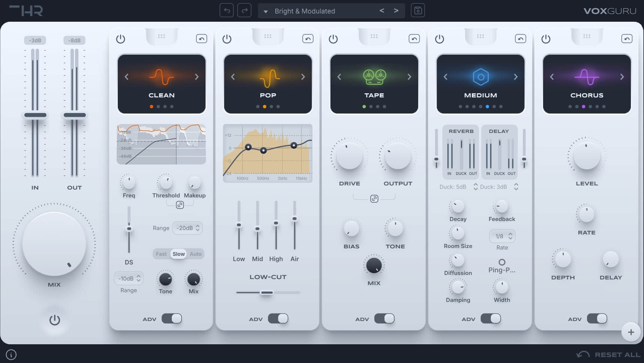Redo change using top toolbar arrow
Viewport: 644px width, 363px height.
[x=244, y=10]
